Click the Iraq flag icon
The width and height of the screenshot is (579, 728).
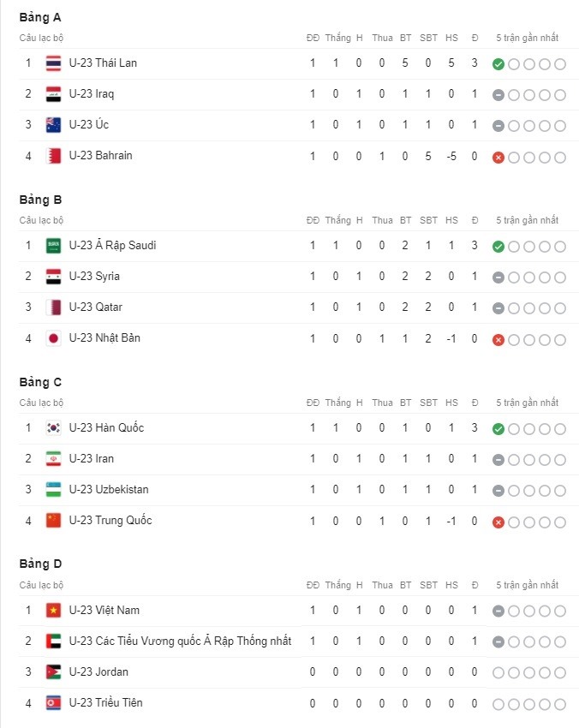click(53, 94)
